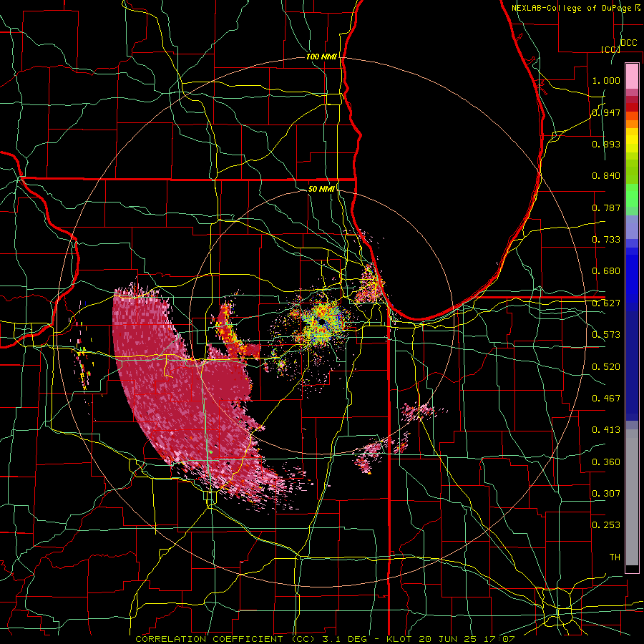Click the 0.947 scale value
Viewport: 644px width, 644px height.
[x=606, y=112]
